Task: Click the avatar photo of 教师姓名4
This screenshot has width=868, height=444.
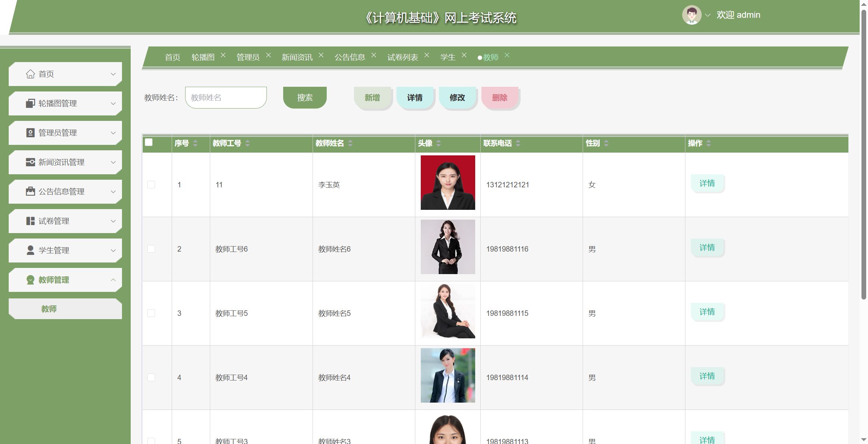Action: (x=448, y=375)
